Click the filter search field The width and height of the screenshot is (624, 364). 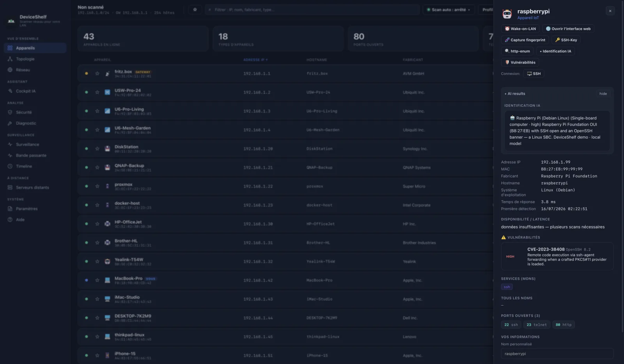[x=312, y=9]
